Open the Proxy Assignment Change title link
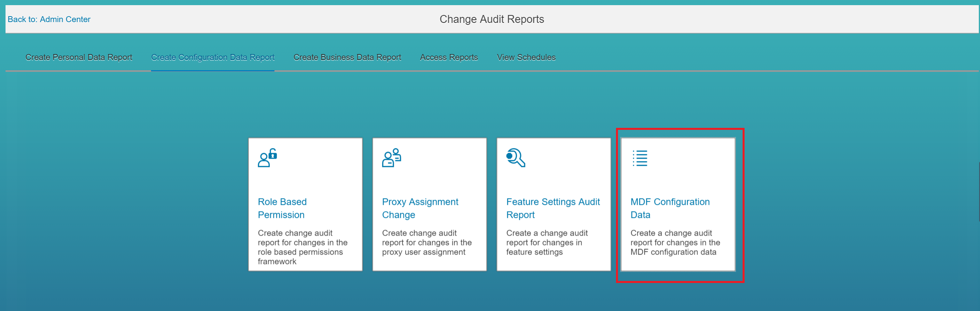Viewport: 980px width, 311px height. coord(420,208)
